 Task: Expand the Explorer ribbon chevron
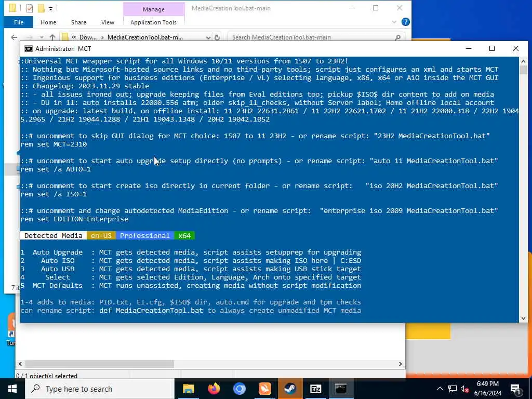(394, 22)
